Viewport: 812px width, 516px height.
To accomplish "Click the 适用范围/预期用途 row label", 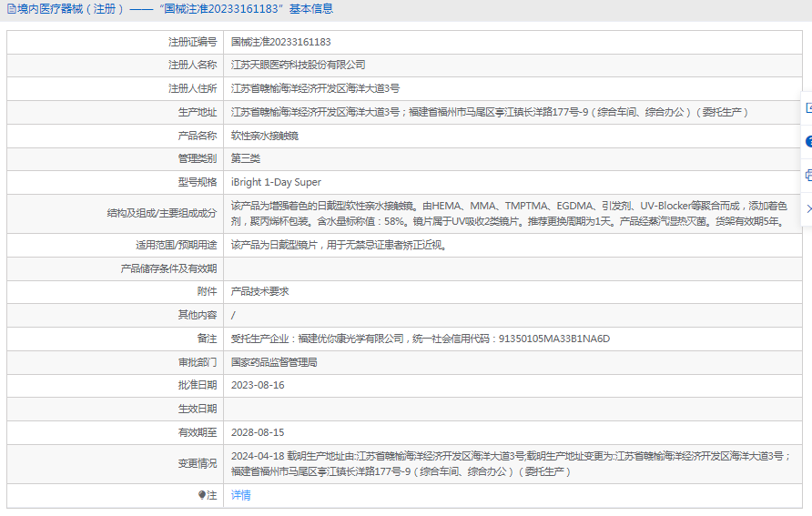I will click(177, 245).
